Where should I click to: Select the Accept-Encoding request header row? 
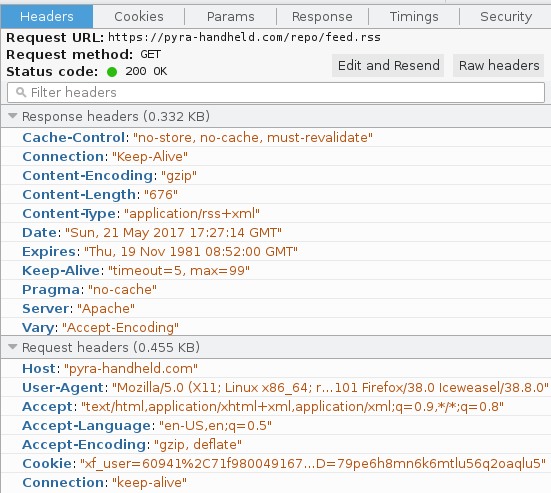coord(276,445)
